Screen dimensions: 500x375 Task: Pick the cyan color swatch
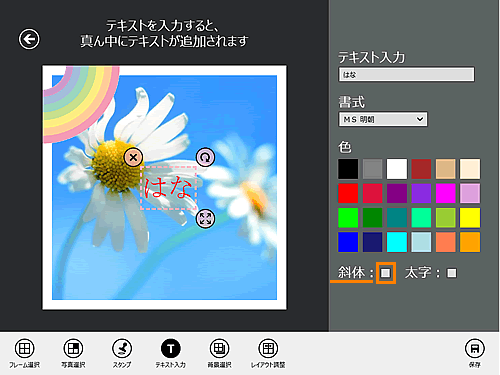click(397, 242)
